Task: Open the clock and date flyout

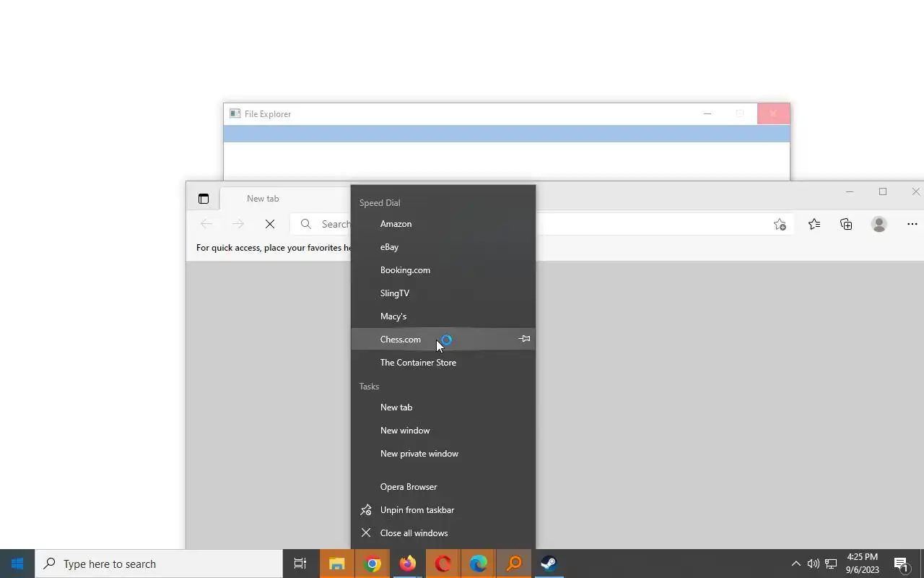Action: point(863,564)
